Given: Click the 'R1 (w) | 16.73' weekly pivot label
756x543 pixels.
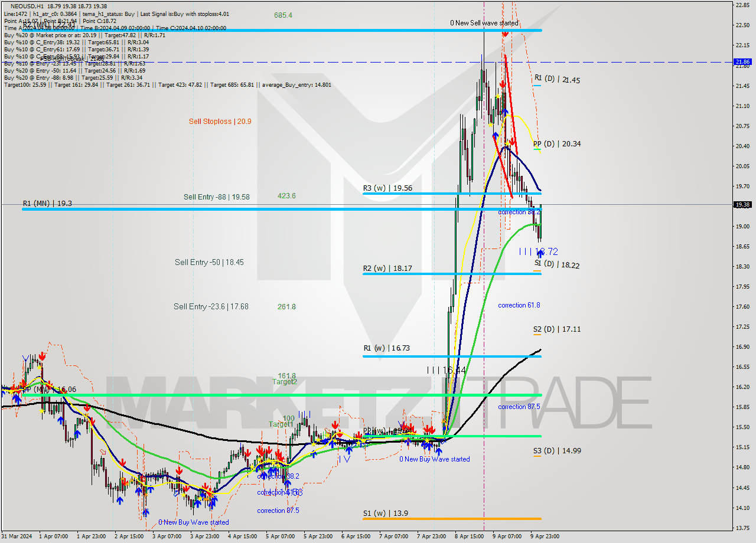Looking at the screenshot, I should [386, 348].
